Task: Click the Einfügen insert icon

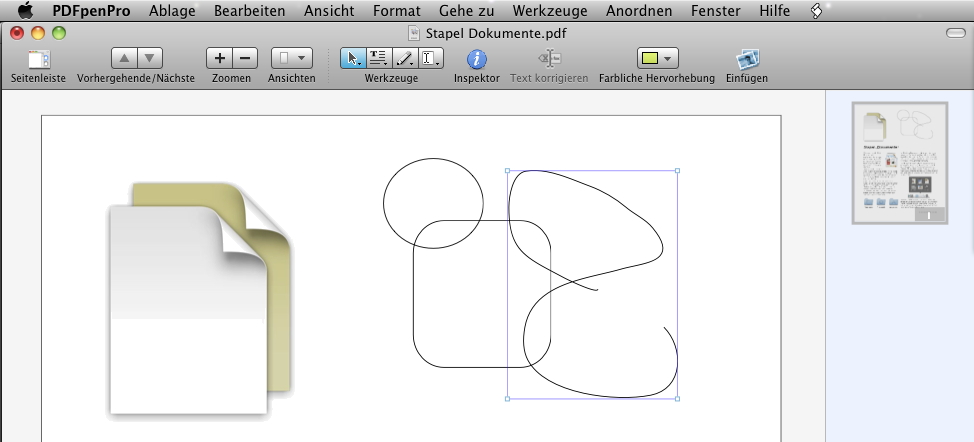Action: pos(747,59)
